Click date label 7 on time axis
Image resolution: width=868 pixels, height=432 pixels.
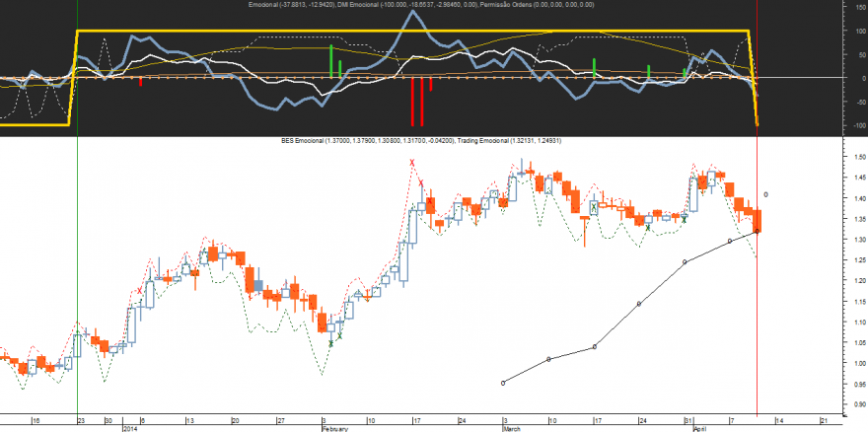tap(732, 420)
